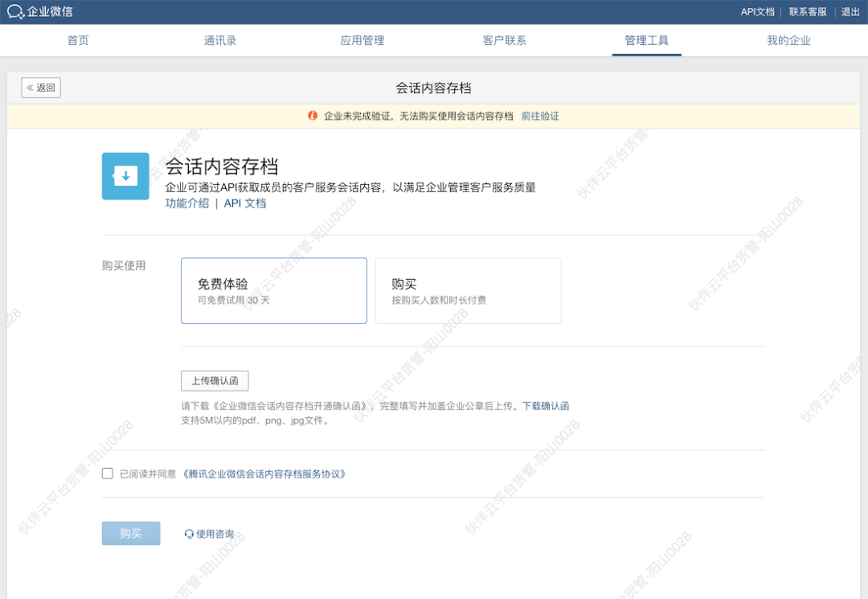This screenshot has width=868, height=599.
Task: Tick the 已阅读并同意 agreement checkbox
Action: coord(108,474)
